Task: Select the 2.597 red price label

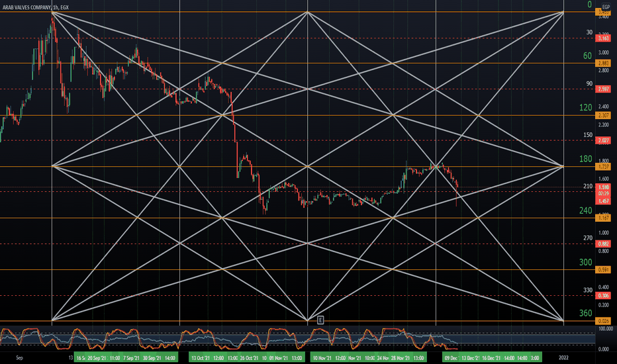Action: coord(603,89)
